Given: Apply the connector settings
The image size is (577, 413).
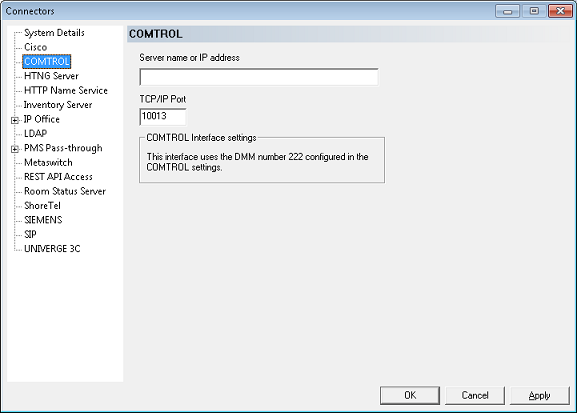Looking at the screenshot, I should coord(539,395).
